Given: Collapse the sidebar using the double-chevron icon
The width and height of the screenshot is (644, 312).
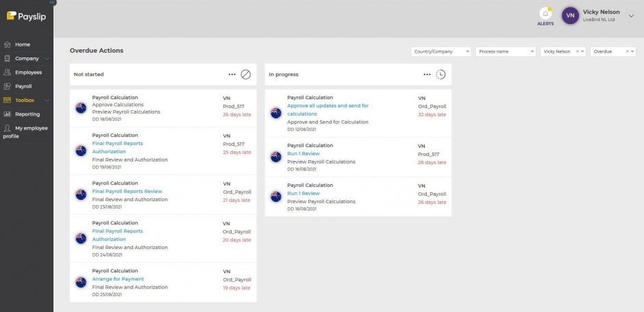Looking at the screenshot, I should click(53, 3).
